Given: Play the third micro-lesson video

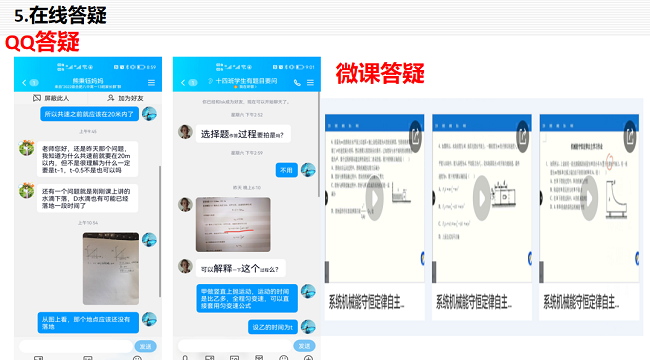Looking at the screenshot, I should tap(589, 198).
